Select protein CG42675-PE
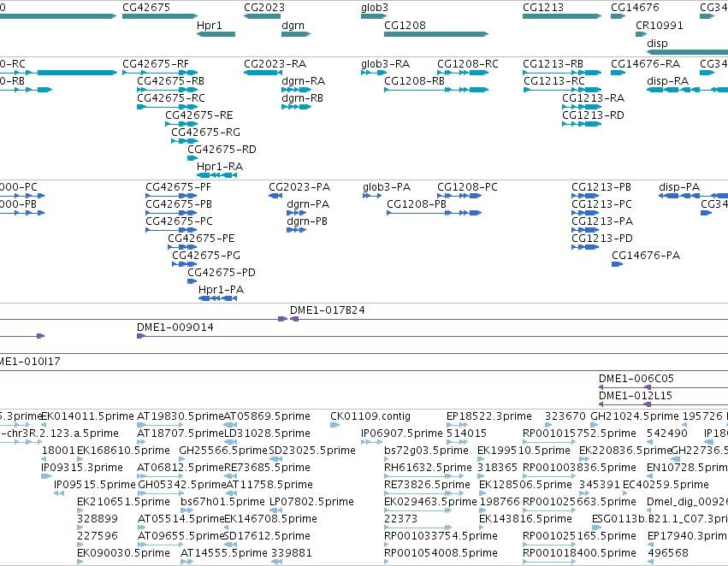This screenshot has height=566, width=728. tap(182, 247)
